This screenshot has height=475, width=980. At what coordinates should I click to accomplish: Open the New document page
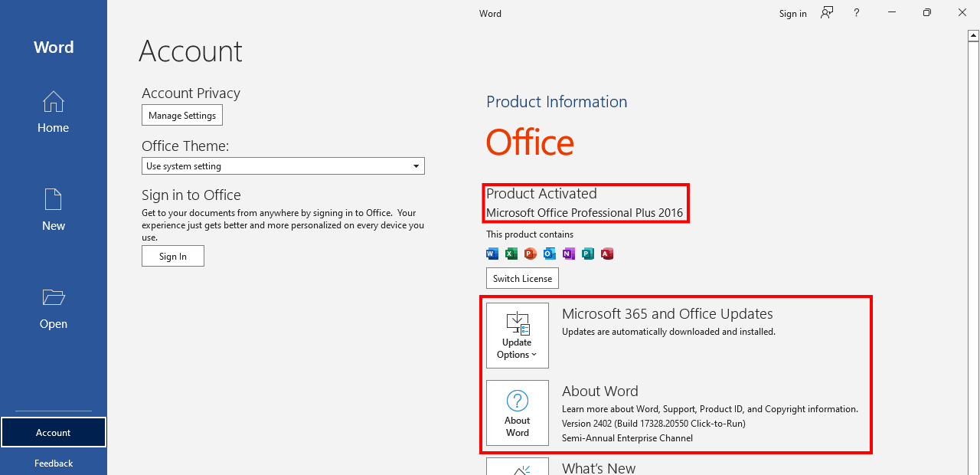click(x=53, y=209)
